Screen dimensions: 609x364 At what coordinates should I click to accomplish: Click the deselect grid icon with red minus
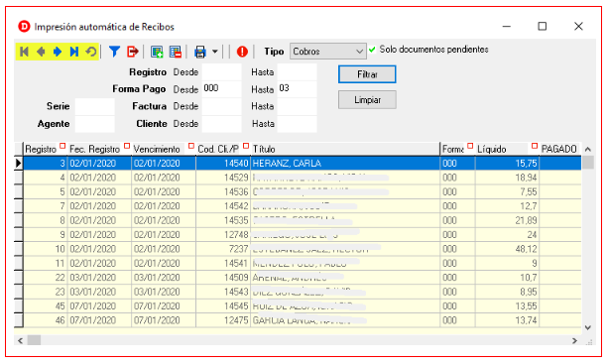click(176, 52)
